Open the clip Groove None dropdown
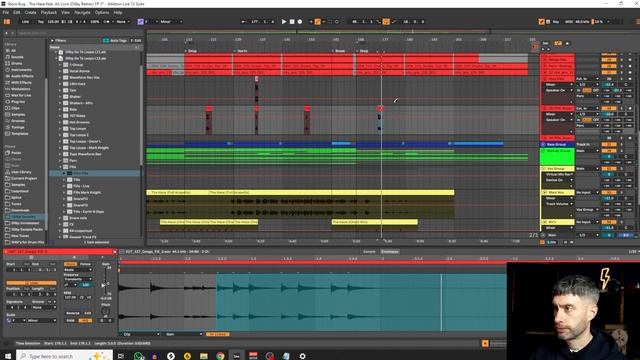The width and height of the screenshot is (640, 360). pyautogui.click(x=44, y=307)
